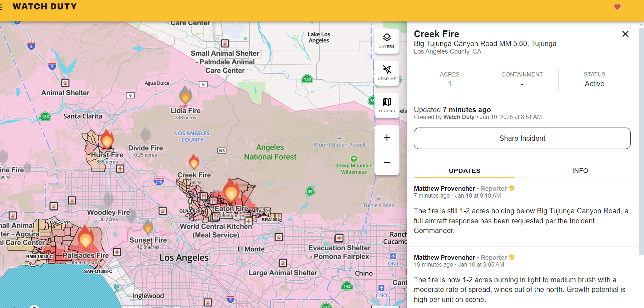Click the Palisades Fire map label
Screen dimensions: 644x308
pyautogui.click(x=86, y=255)
